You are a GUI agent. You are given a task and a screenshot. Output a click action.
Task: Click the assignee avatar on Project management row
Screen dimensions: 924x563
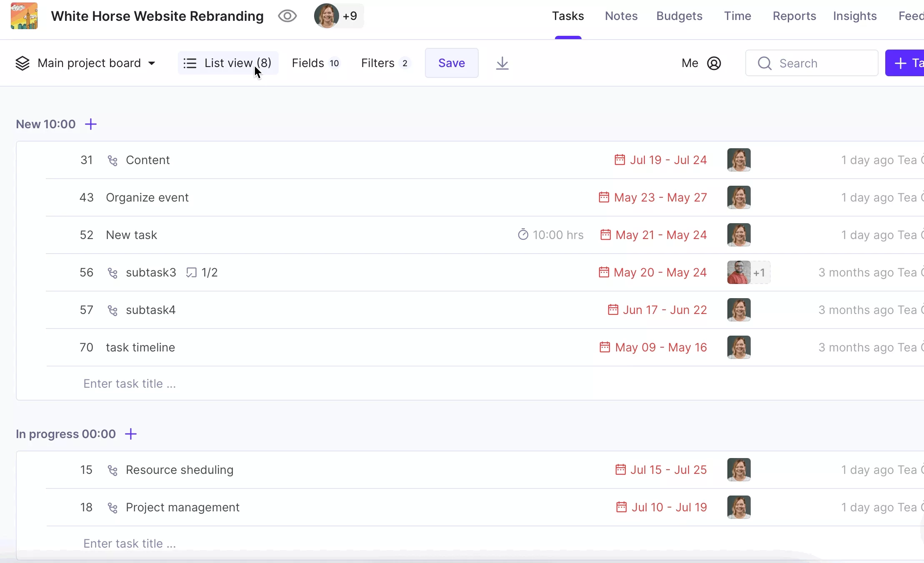(739, 507)
